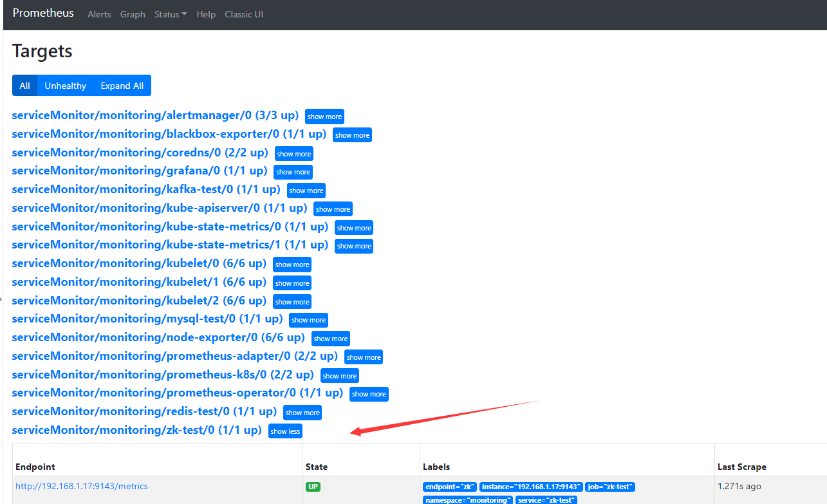
Task: Show more for kube-state-metrics/0 targets
Action: coord(354,228)
